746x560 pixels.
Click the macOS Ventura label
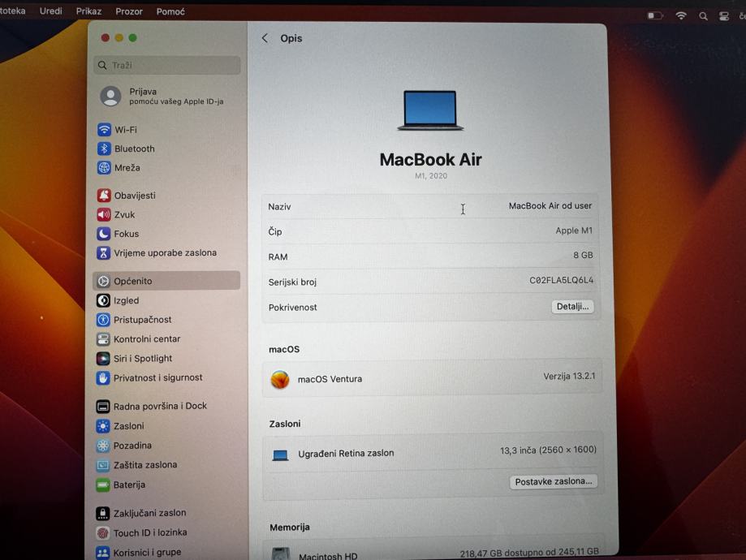(x=330, y=379)
